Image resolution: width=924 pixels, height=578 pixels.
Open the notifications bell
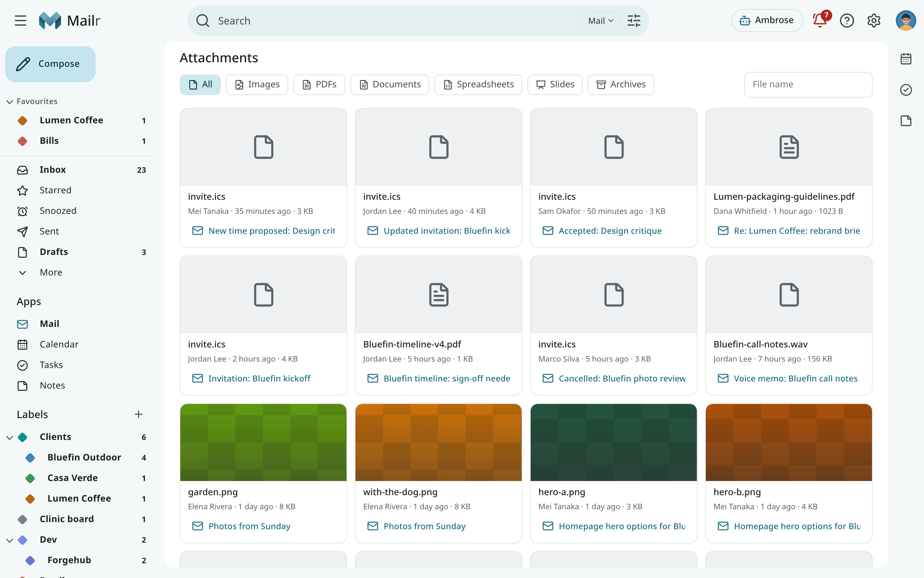(x=820, y=20)
